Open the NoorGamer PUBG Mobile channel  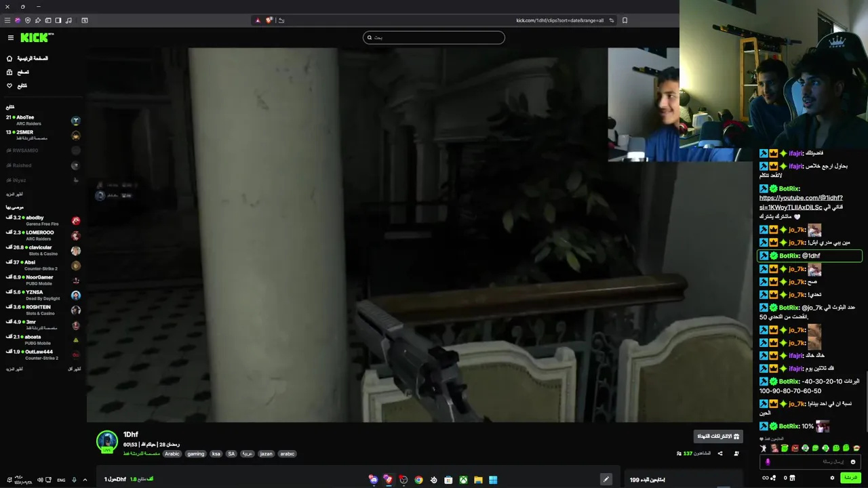pyautogui.click(x=42, y=281)
